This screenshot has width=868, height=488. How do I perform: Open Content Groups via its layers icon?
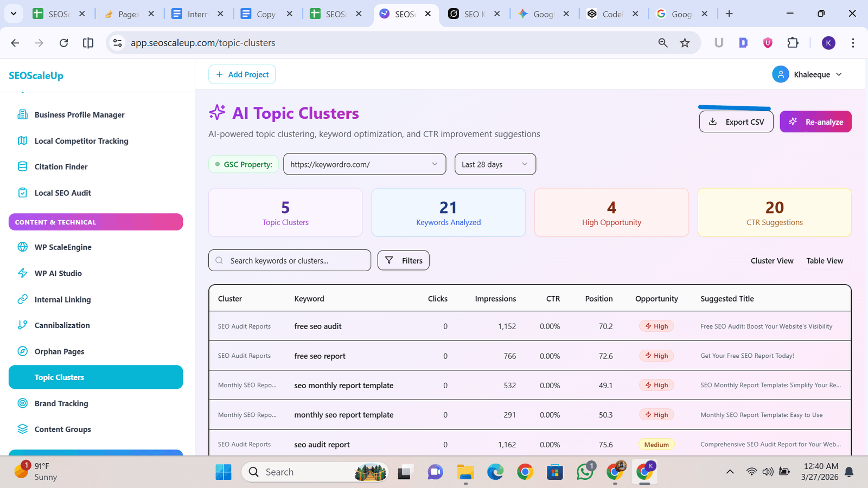tap(22, 429)
